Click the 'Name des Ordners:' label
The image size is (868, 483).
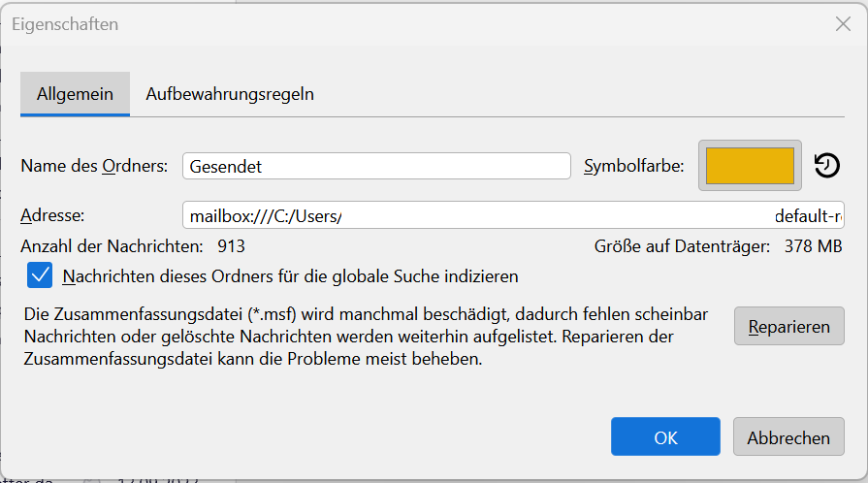click(94, 166)
